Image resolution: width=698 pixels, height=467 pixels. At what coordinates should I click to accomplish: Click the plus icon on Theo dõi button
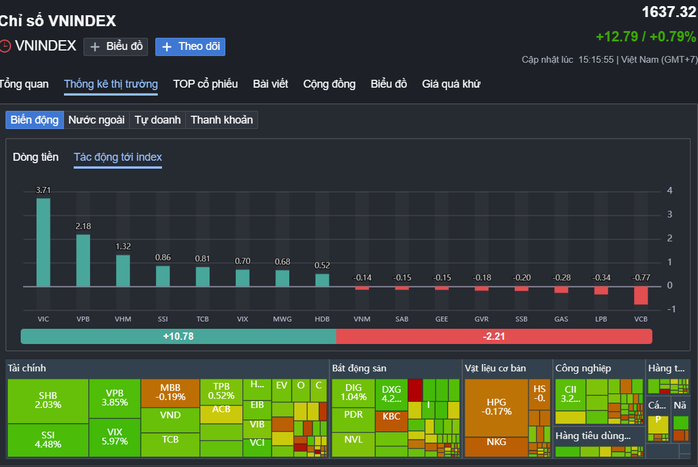point(166,46)
